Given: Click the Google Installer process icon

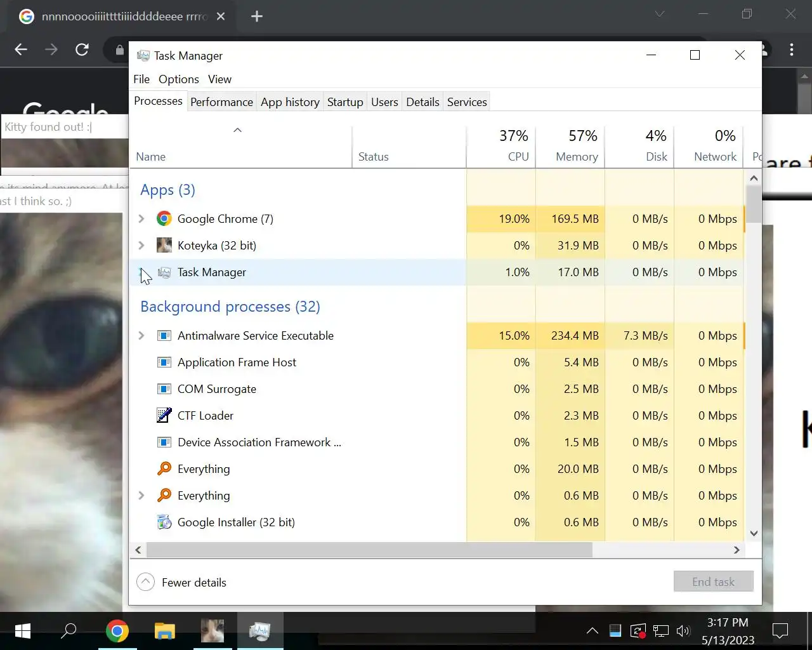Looking at the screenshot, I should tap(164, 522).
